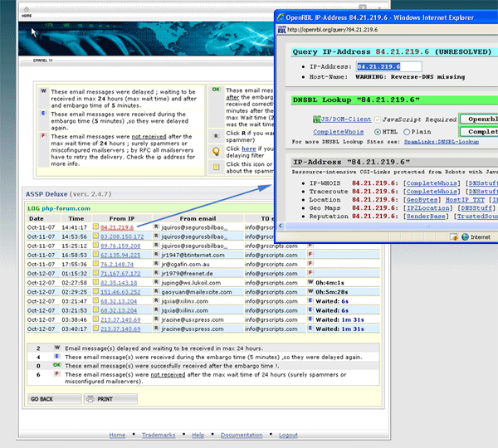Click the security shield icon in IE status bar
This screenshot has width=498, height=448.
(454, 236)
